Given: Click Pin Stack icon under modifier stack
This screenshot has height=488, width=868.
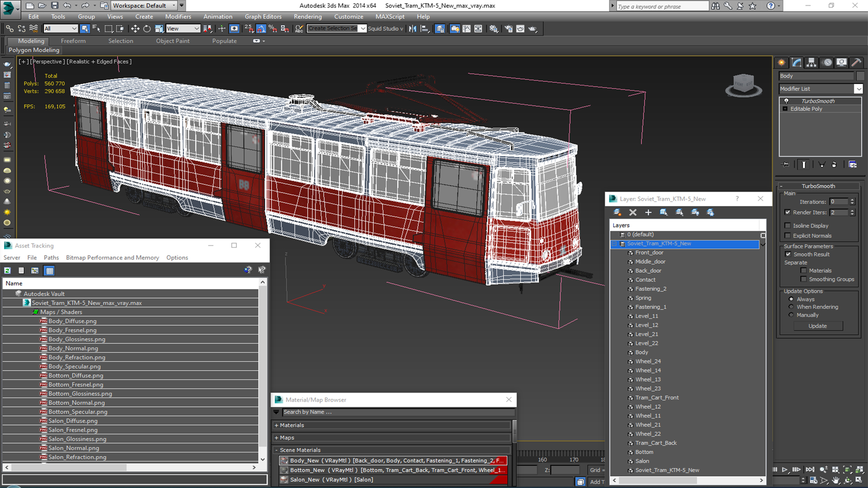Looking at the screenshot, I should pyautogui.click(x=786, y=164).
